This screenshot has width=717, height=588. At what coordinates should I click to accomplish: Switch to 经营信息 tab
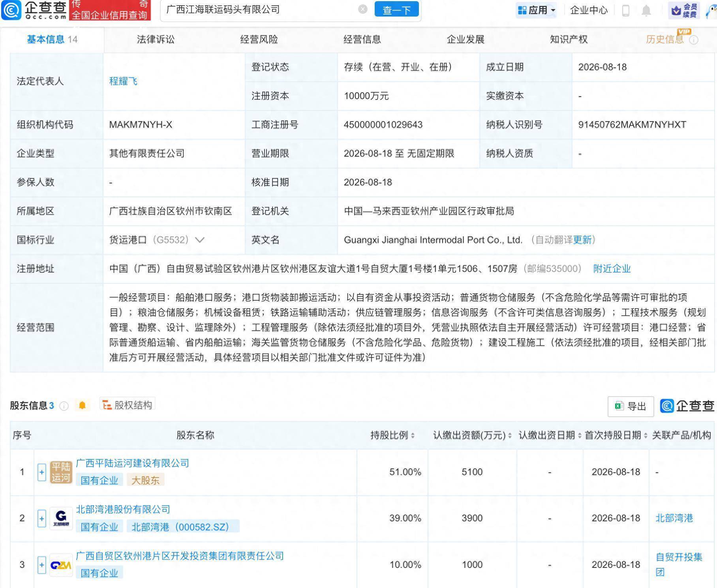[362, 39]
